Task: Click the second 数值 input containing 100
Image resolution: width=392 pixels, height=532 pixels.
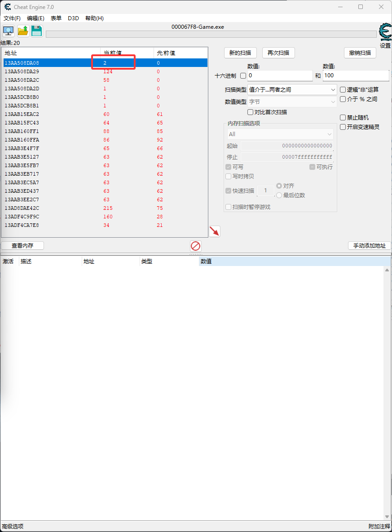Action: (356, 75)
